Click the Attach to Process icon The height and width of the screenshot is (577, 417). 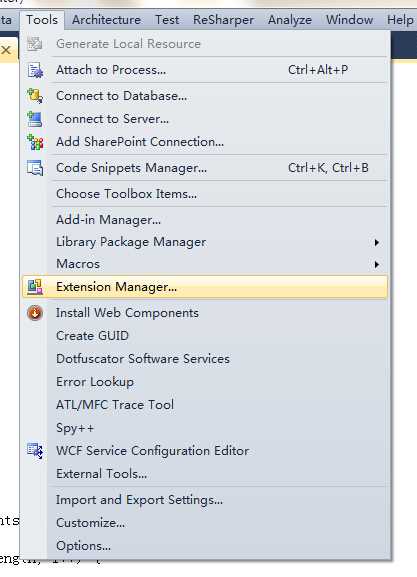coord(35,70)
